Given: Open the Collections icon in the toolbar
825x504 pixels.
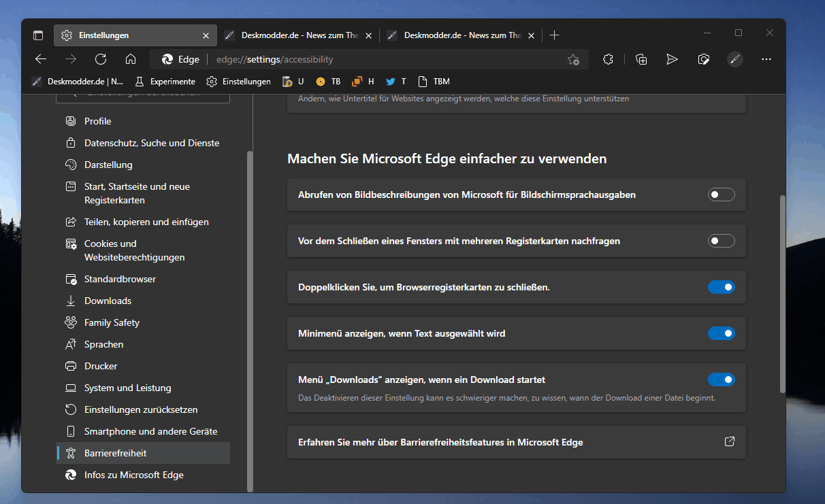Looking at the screenshot, I should pos(641,59).
